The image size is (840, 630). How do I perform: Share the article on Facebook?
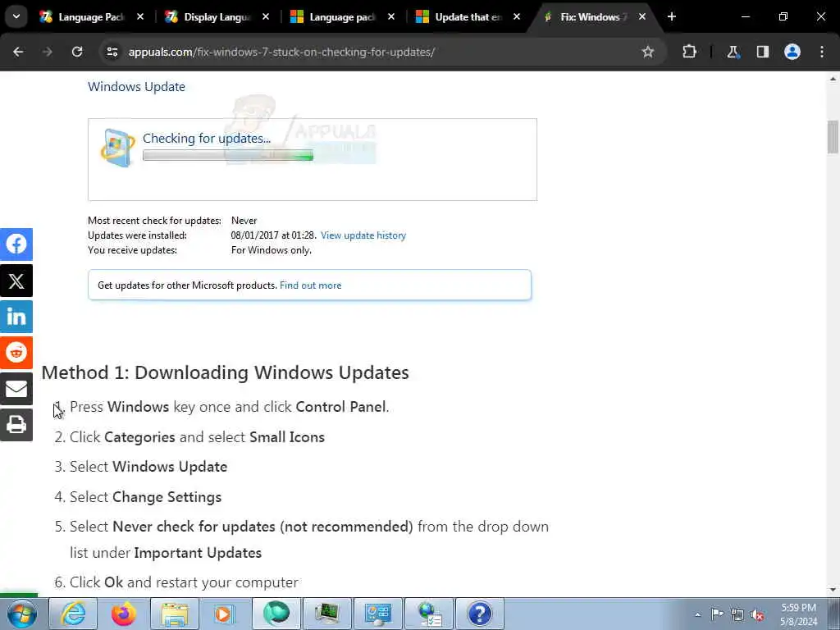(16, 244)
